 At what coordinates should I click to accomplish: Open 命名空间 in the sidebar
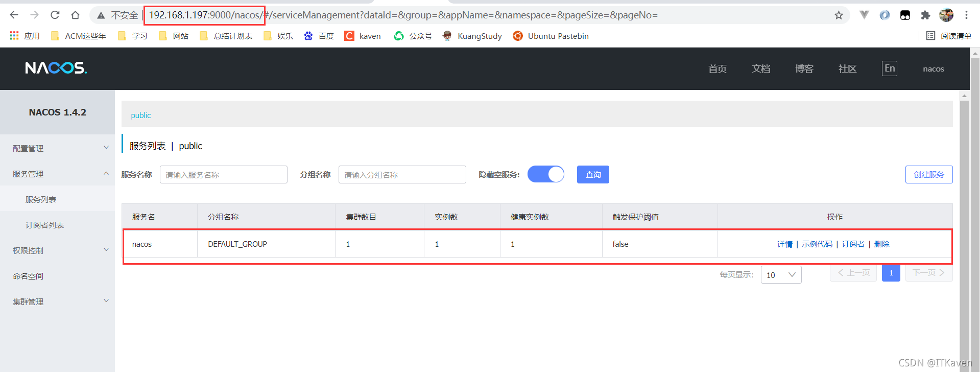[57, 276]
